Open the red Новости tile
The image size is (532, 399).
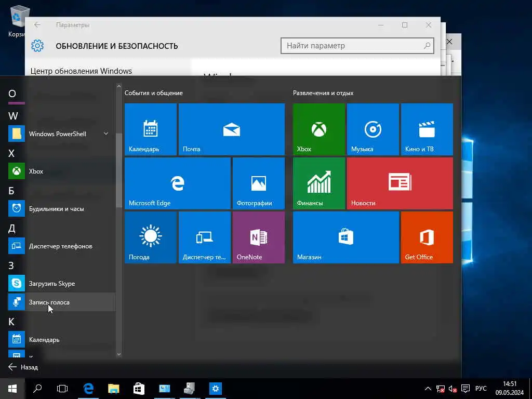(x=400, y=183)
